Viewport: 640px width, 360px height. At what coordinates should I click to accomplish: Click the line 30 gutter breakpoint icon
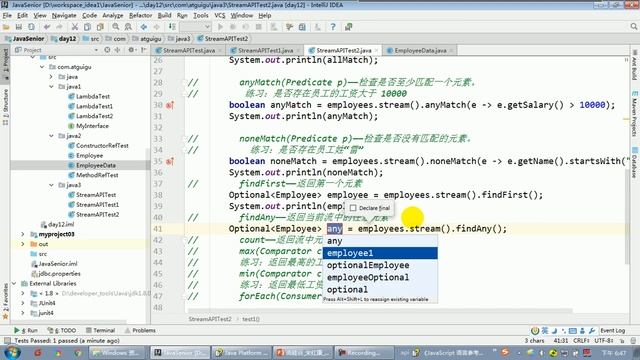pos(170,105)
